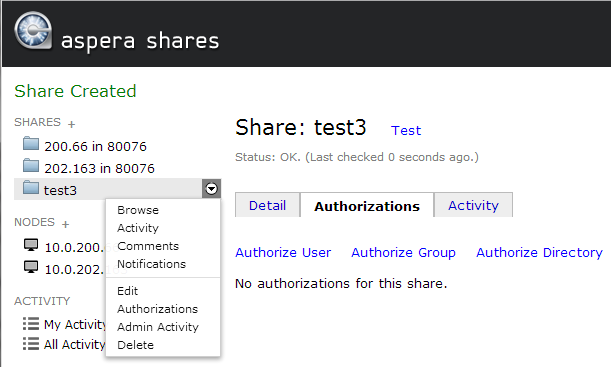Select the Authorizations tab
The height and width of the screenshot is (367, 611).
tap(367, 206)
